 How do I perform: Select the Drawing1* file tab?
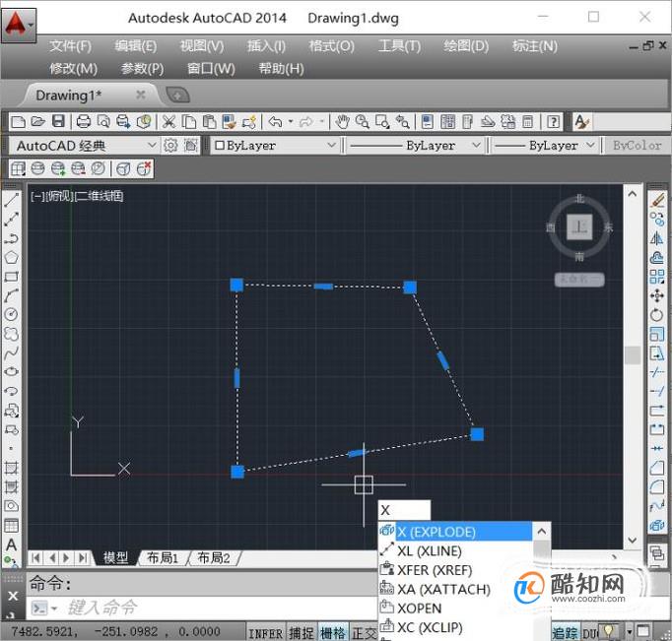click(x=69, y=96)
